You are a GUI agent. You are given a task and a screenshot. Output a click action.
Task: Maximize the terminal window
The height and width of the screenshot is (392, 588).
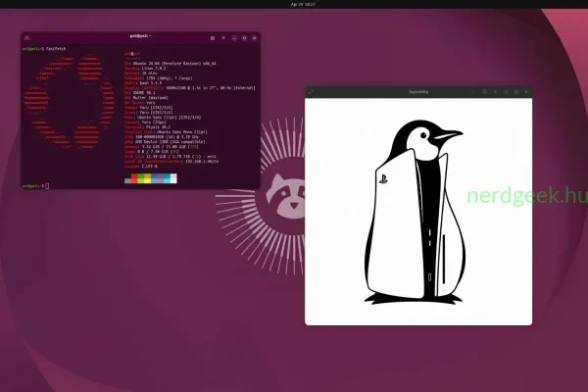click(x=244, y=38)
